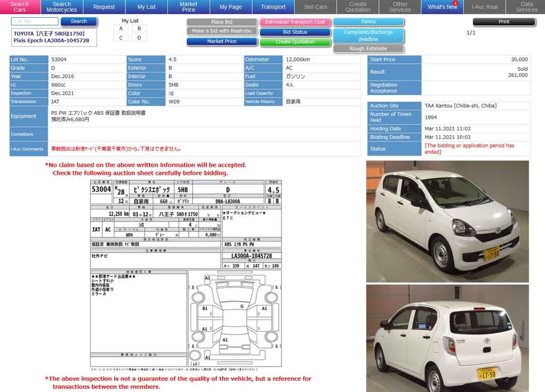Select the Equipment row text
Screen dimensions: 545x392
(99, 116)
